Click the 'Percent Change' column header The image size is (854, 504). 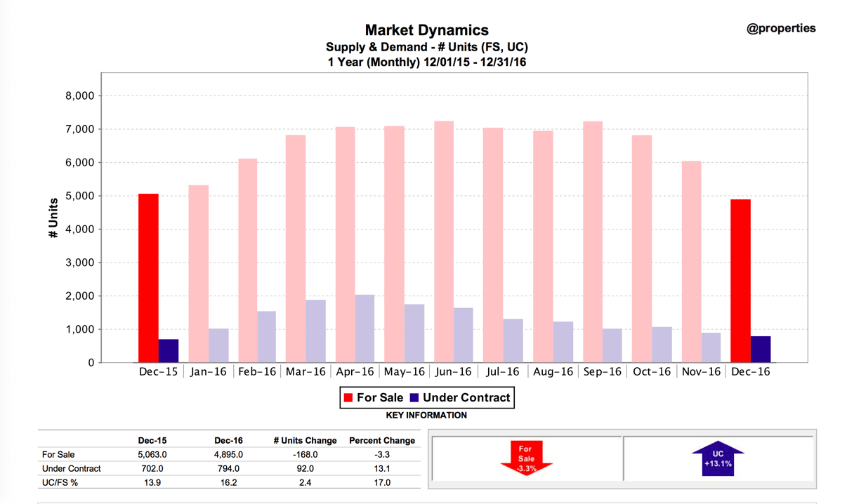click(x=382, y=441)
